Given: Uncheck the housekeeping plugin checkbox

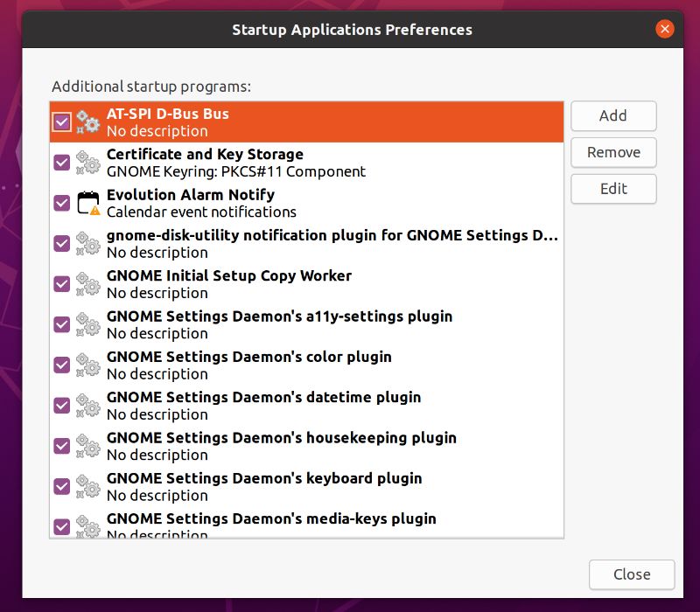Looking at the screenshot, I should (x=61, y=446).
